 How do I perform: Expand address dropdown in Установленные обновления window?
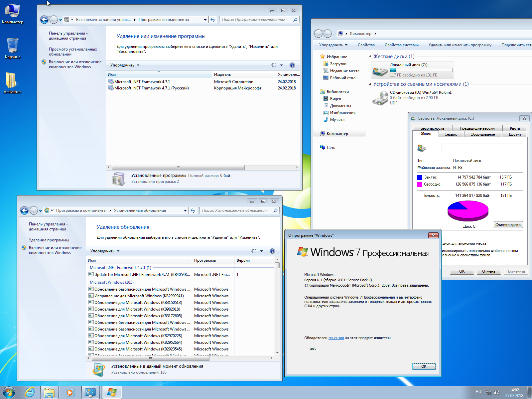click(185, 210)
